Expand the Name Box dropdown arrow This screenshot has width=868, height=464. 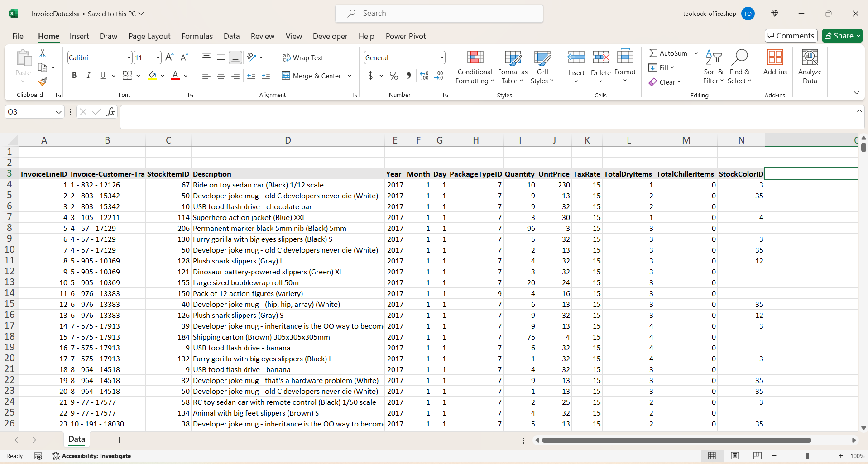tap(58, 112)
